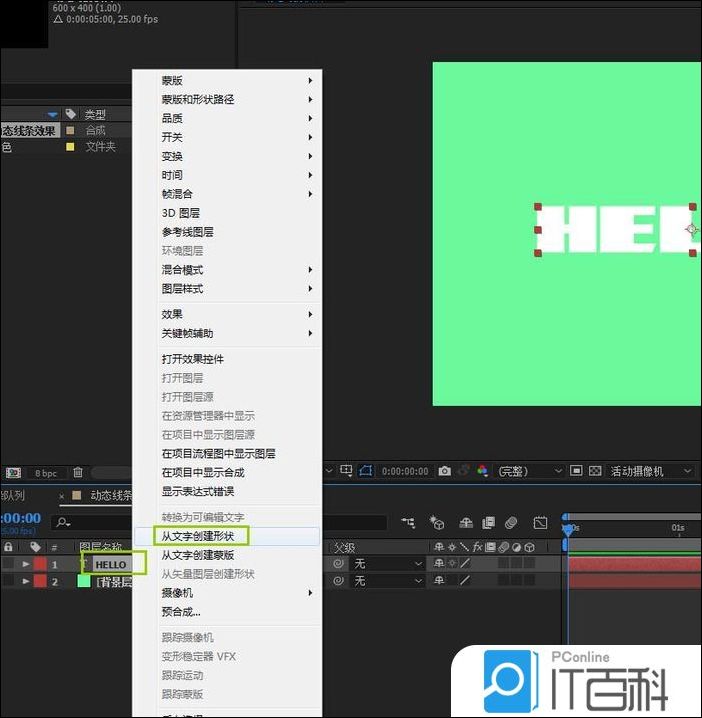702x718 pixels.
Task: Click the show channel RGB color icon
Action: (x=482, y=471)
